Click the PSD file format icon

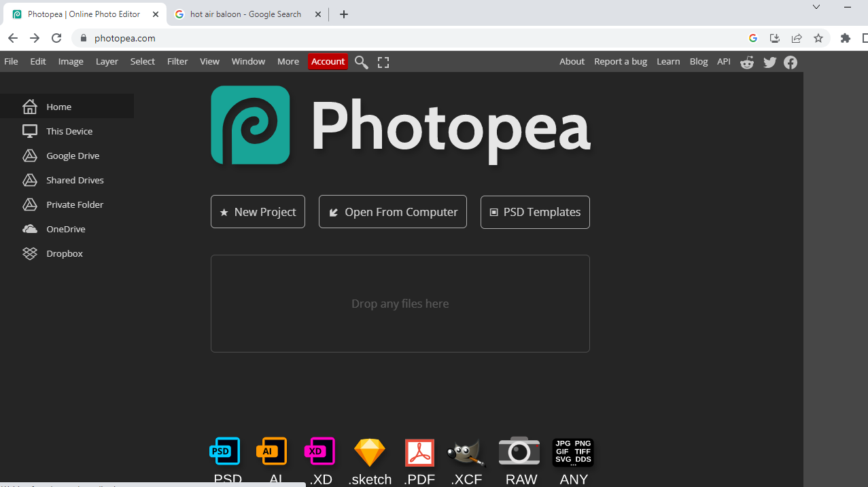(225, 451)
